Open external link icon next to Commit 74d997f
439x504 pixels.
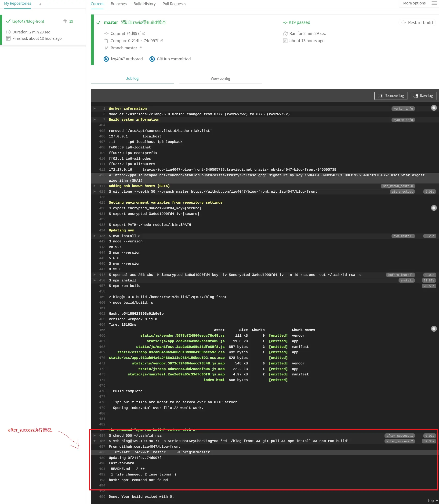coord(144,33)
